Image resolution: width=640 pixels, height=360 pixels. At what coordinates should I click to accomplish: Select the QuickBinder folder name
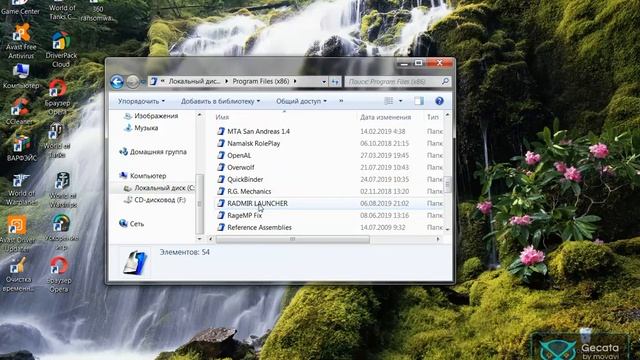pyautogui.click(x=245, y=180)
